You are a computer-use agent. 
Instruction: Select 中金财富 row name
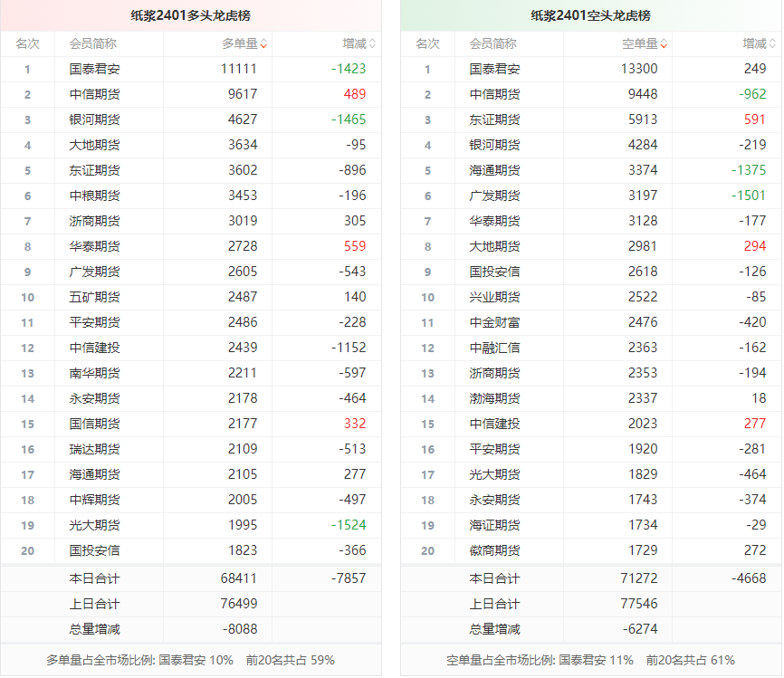[x=494, y=322]
